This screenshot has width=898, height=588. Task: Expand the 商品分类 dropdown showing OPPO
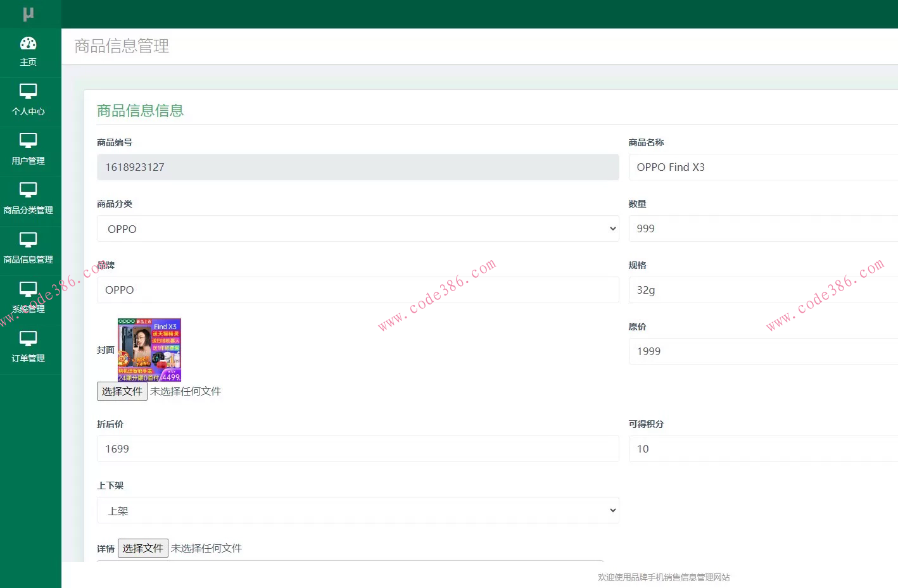click(358, 228)
